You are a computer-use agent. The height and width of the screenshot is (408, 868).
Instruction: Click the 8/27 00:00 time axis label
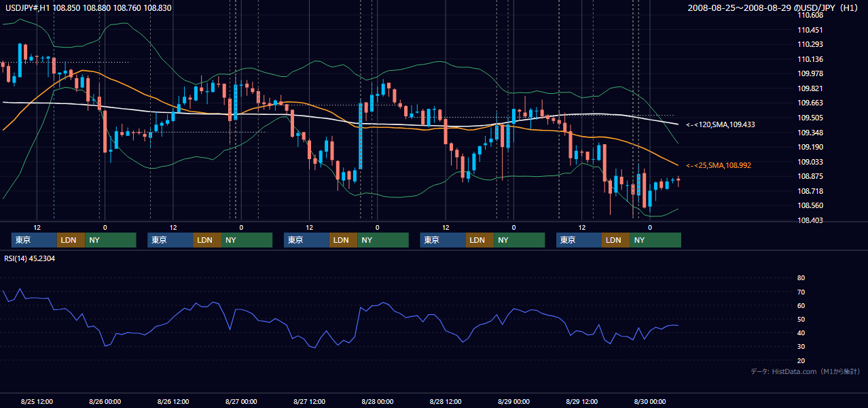241,401
